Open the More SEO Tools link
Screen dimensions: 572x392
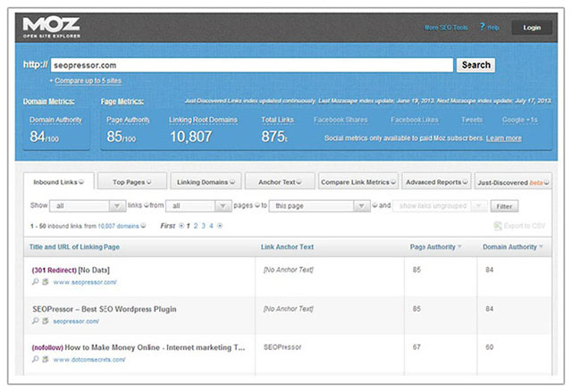(446, 28)
